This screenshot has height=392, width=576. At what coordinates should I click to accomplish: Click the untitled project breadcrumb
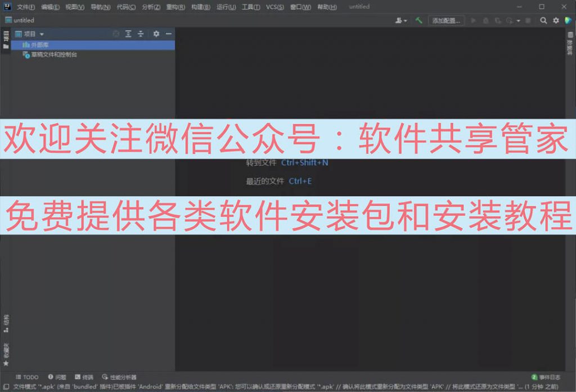click(20, 20)
